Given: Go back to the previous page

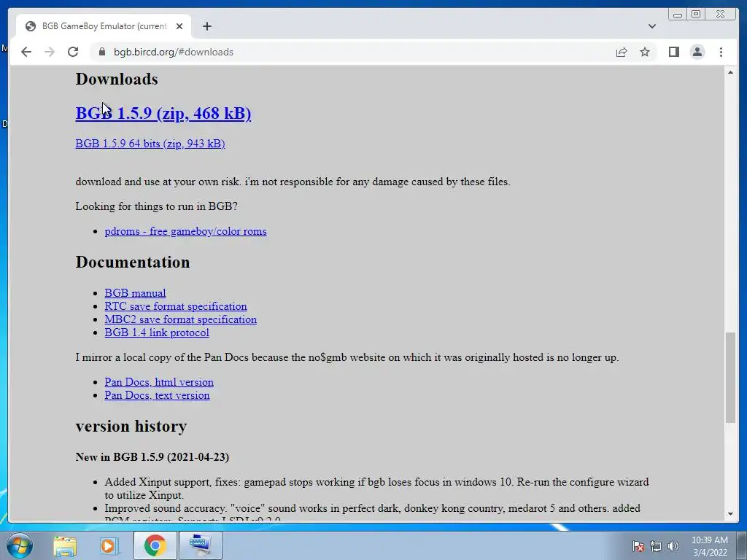Looking at the screenshot, I should tap(26, 52).
